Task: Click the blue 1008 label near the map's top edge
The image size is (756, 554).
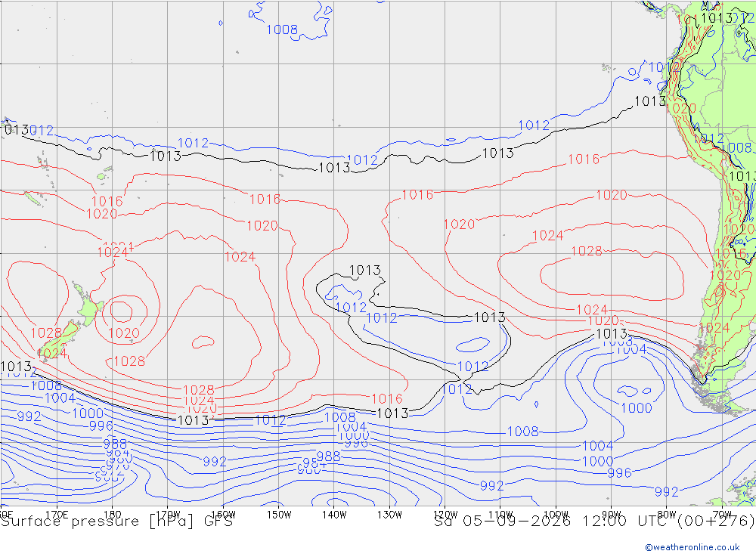Action: point(282,30)
